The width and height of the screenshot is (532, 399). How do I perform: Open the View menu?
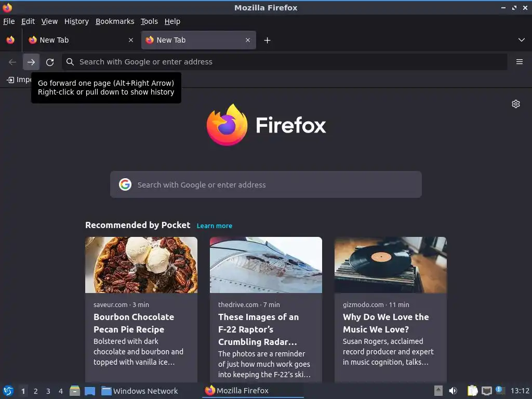[49, 21]
